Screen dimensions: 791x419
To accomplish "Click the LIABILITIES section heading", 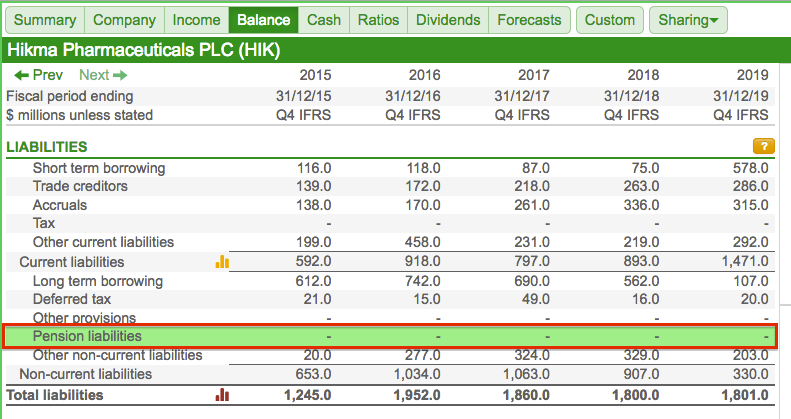I will click(47, 147).
